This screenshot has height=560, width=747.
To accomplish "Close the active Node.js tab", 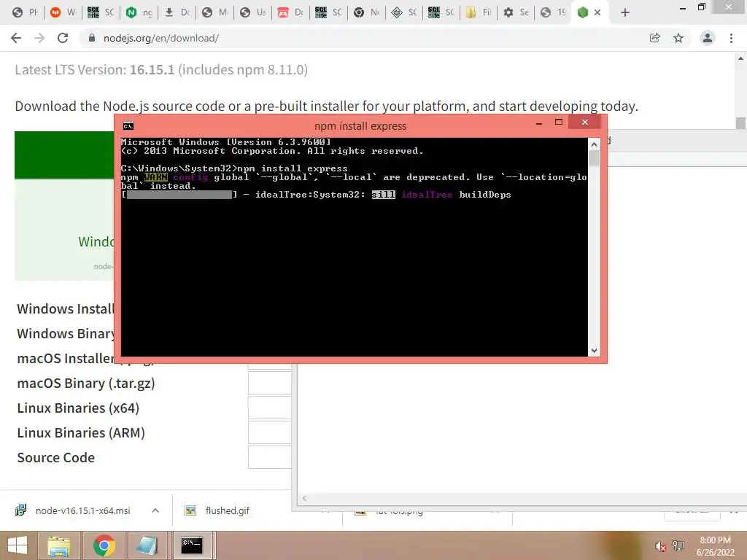I will click(597, 12).
